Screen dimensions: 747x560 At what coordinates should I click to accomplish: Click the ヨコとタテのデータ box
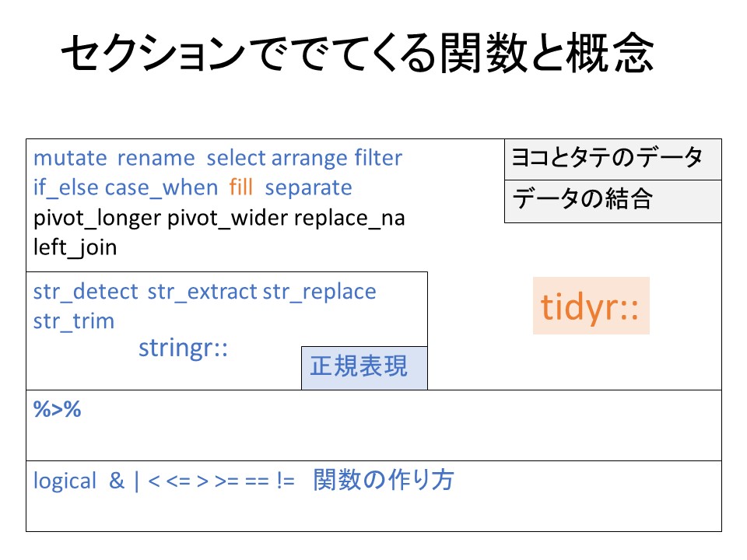[x=613, y=159]
